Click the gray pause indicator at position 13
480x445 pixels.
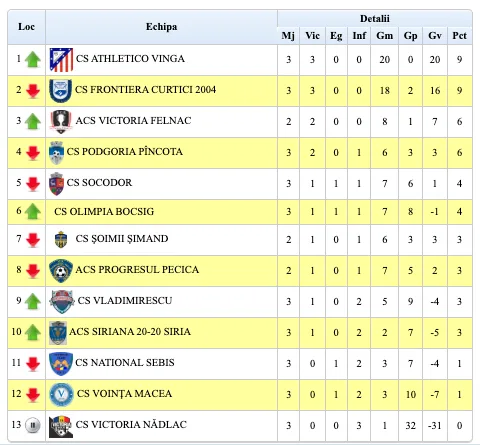[x=33, y=425]
